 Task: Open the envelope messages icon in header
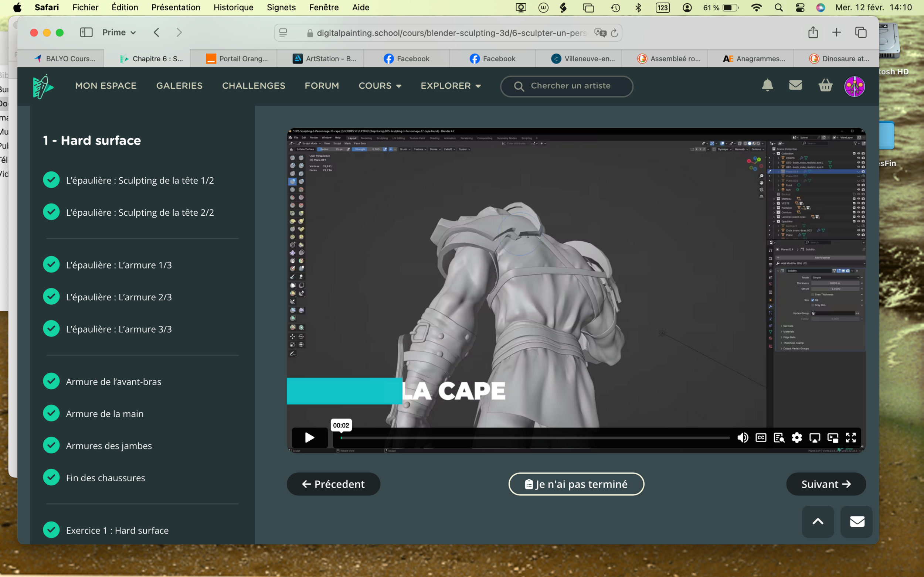tap(795, 85)
